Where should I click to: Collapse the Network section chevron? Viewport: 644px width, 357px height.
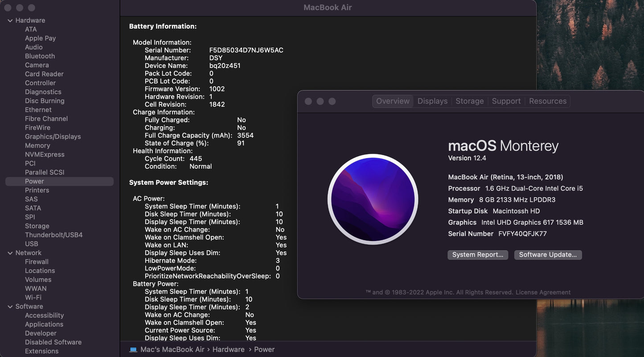10,253
